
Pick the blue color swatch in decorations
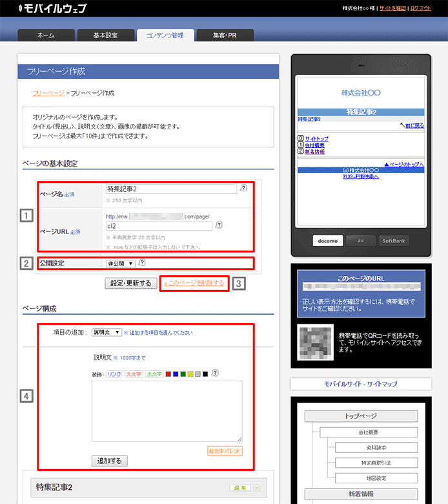(176, 373)
